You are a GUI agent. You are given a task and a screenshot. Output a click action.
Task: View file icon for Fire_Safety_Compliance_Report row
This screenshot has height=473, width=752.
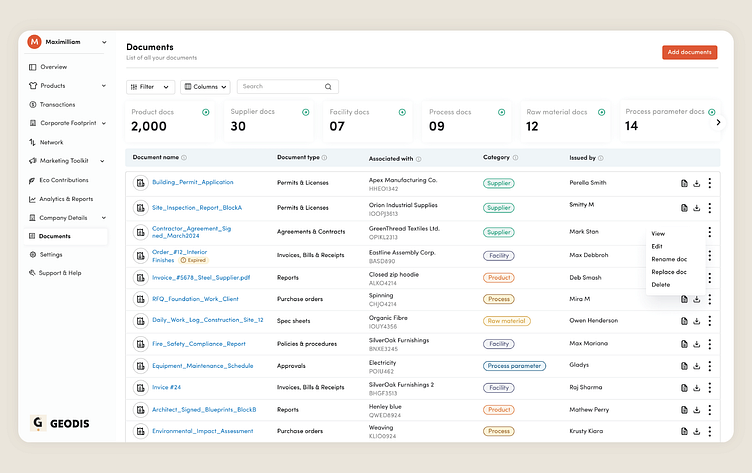(x=684, y=344)
